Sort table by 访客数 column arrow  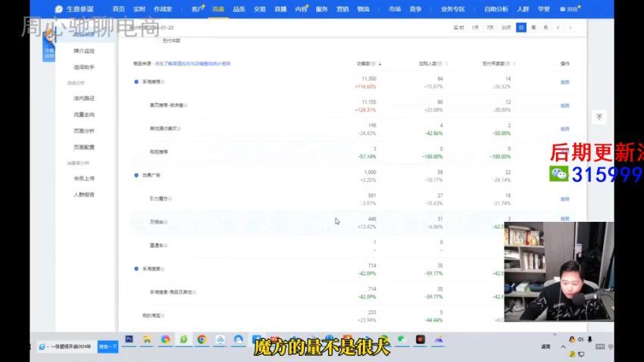[x=380, y=64]
